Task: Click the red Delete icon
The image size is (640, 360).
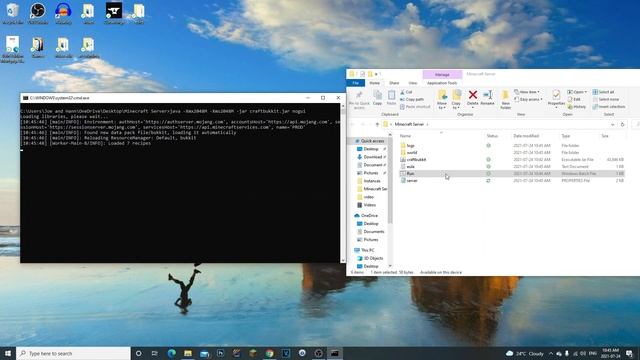Action: point(473,98)
